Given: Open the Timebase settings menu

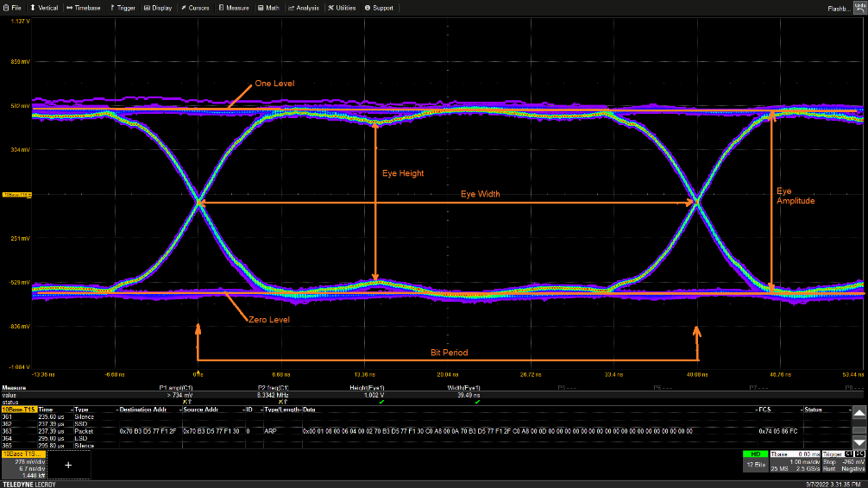Looking at the screenshot, I should coord(84,8).
